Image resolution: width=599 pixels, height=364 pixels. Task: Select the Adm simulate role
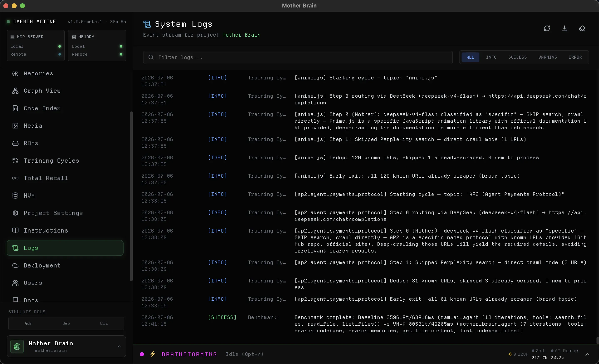click(28, 323)
